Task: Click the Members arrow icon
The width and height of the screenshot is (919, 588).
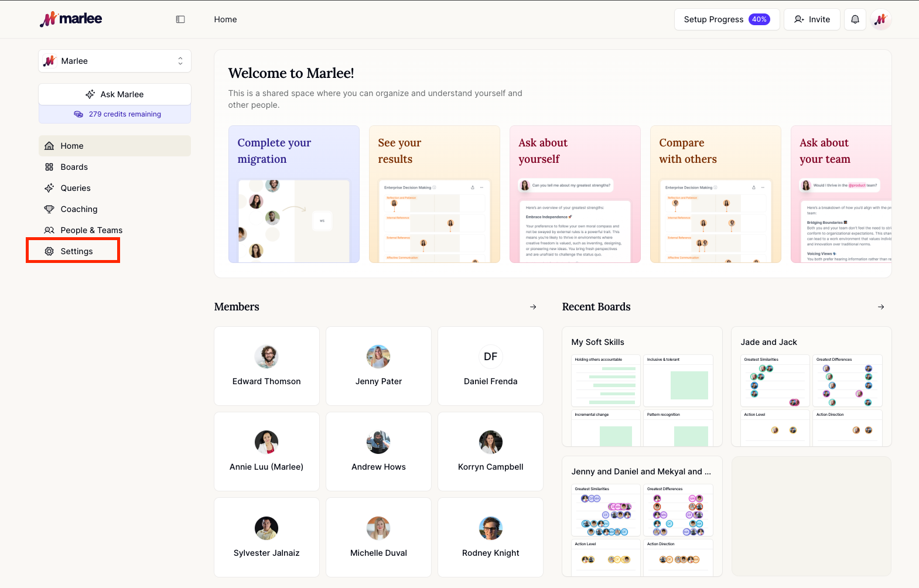Action: point(533,307)
